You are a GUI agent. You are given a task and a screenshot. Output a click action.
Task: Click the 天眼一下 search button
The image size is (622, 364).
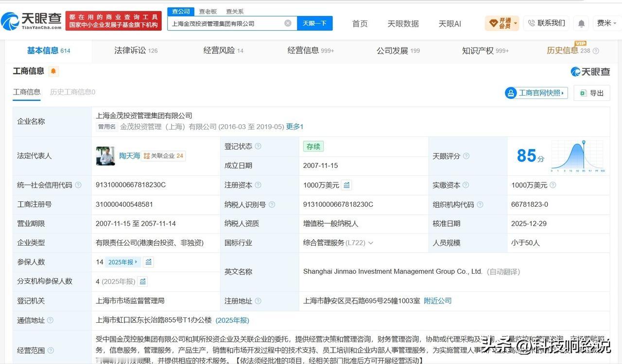pos(314,23)
